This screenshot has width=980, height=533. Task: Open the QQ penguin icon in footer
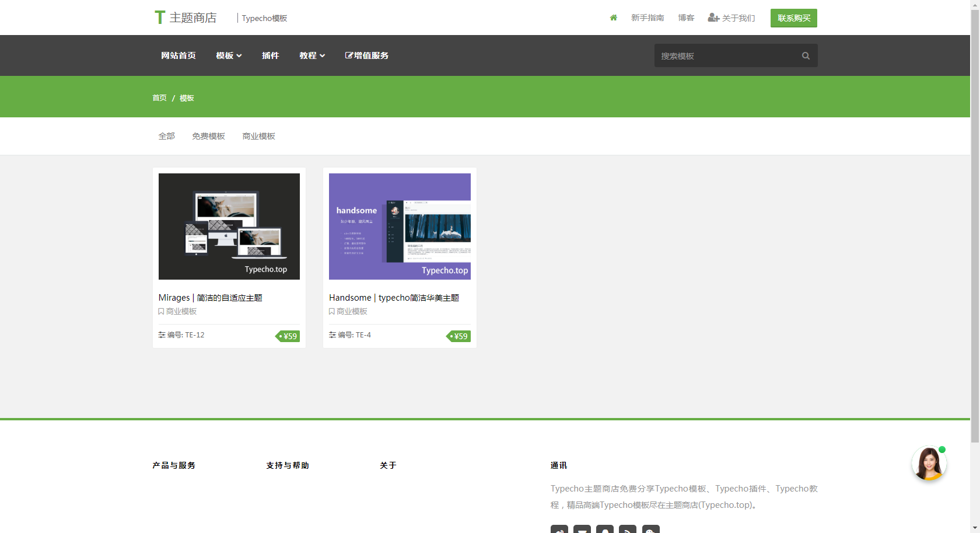[605, 529]
